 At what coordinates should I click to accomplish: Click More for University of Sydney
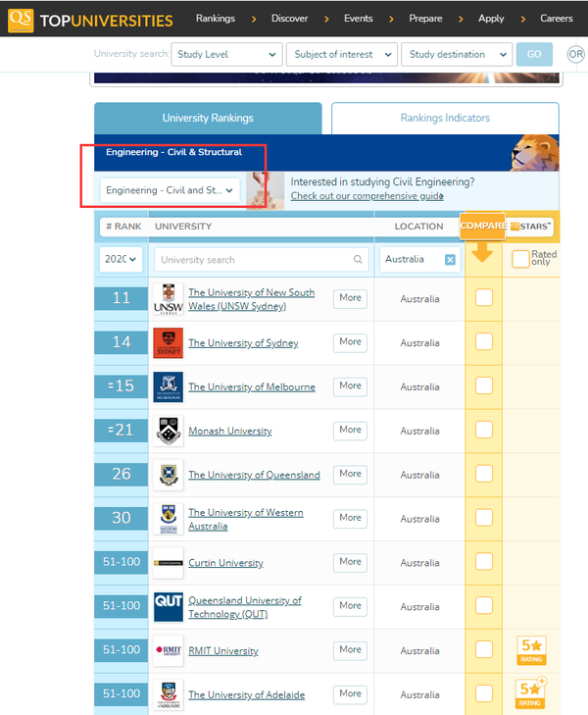350,341
